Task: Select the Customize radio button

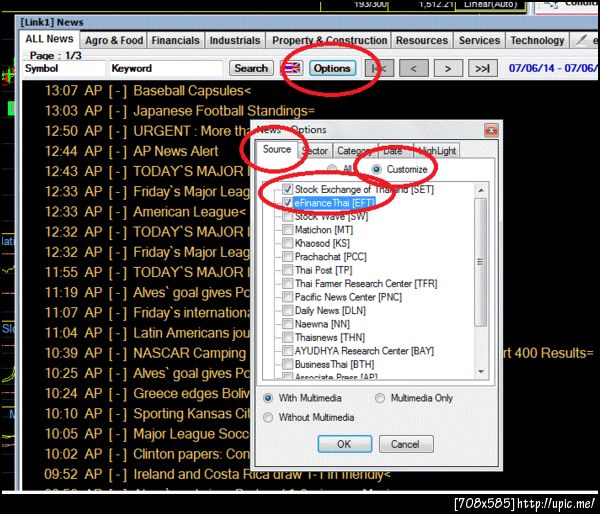Action: (x=377, y=169)
